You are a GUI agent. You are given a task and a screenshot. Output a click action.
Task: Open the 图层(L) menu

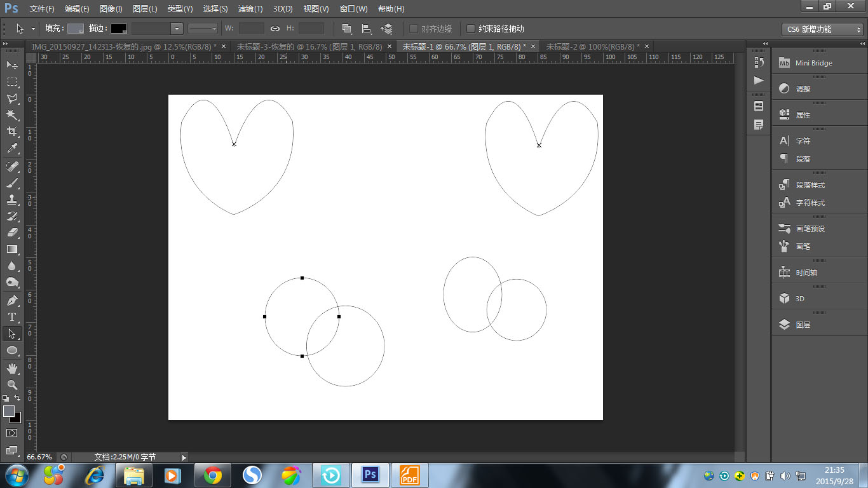pos(145,9)
